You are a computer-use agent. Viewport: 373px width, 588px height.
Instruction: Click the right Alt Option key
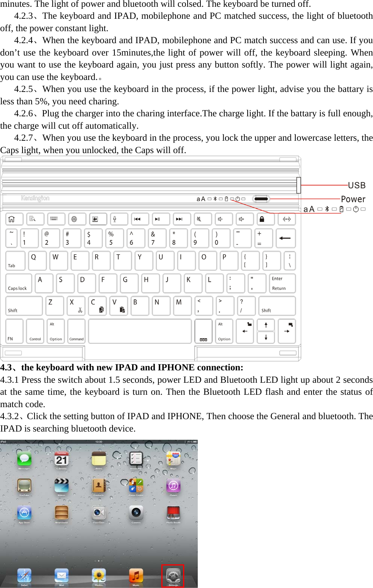(224, 331)
